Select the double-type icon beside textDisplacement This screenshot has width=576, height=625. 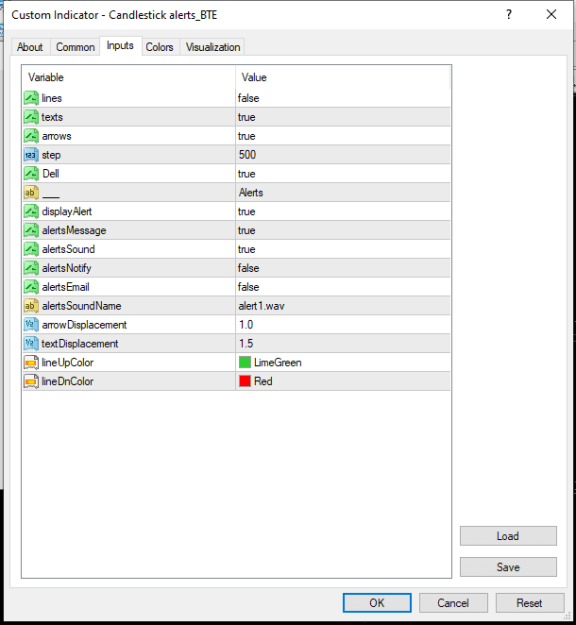pyautogui.click(x=31, y=343)
